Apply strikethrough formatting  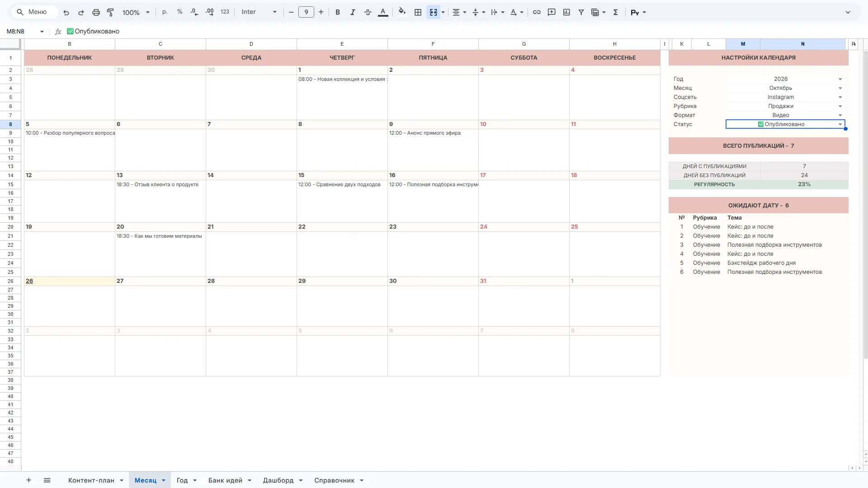pos(368,12)
